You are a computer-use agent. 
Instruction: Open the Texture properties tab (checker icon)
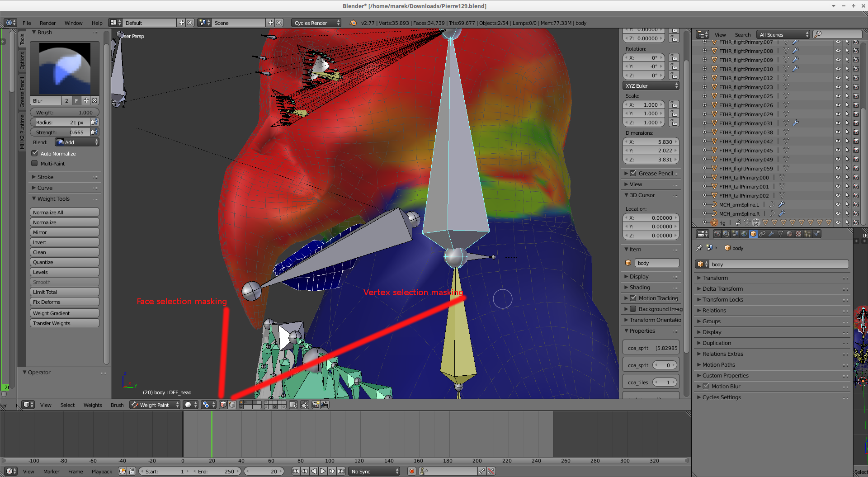(798, 234)
